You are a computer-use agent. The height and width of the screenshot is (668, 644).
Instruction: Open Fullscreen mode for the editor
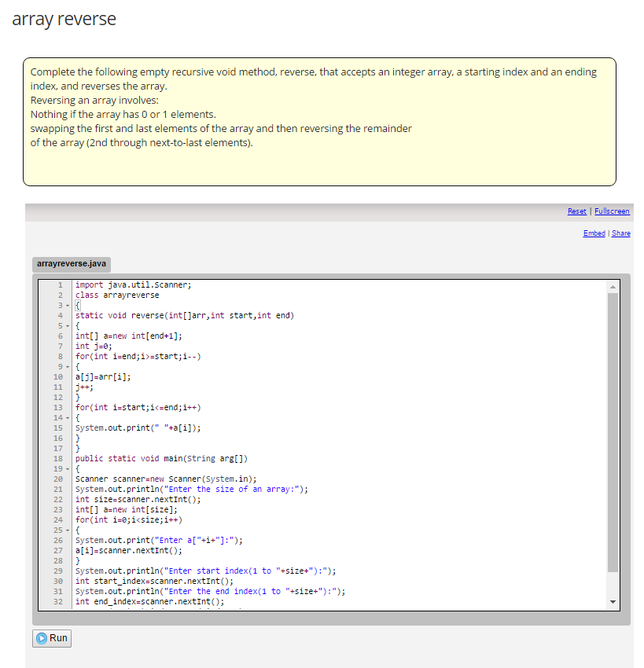tap(612, 211)
